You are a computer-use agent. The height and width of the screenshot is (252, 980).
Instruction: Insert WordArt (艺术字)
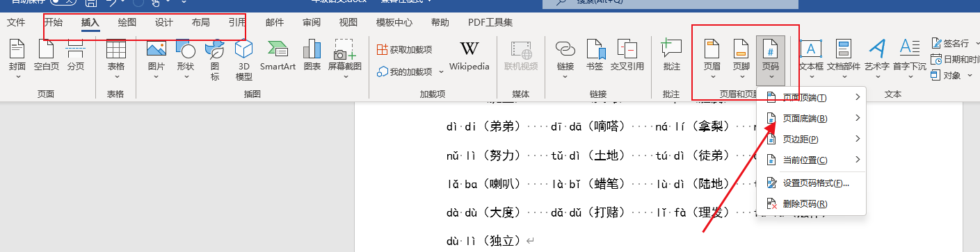pos(877,58)
